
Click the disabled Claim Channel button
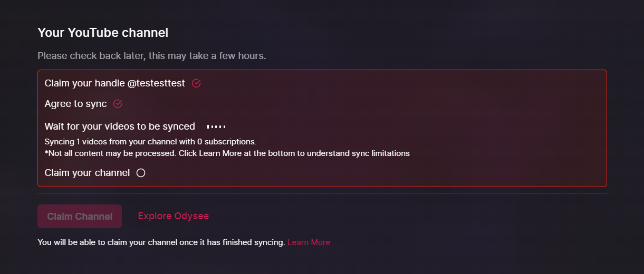(80, 217)
